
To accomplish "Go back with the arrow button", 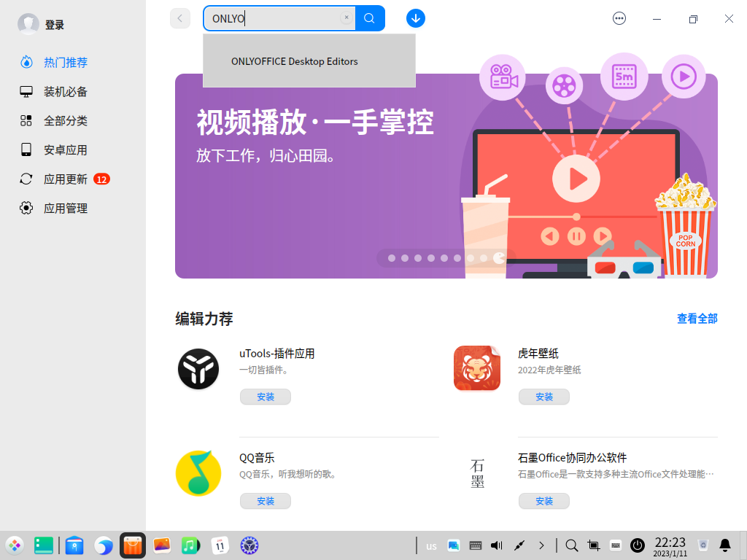I will [x=180, y=18].
